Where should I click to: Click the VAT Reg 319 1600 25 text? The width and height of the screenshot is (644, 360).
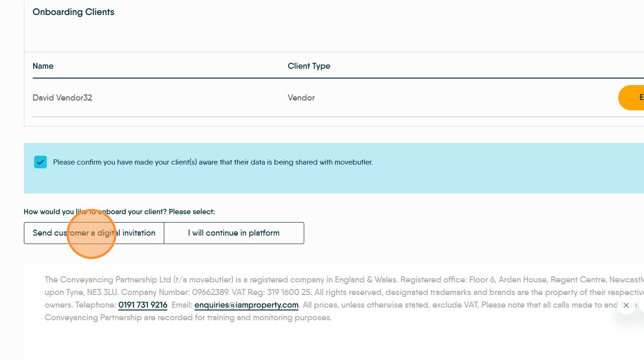point(271,292)
